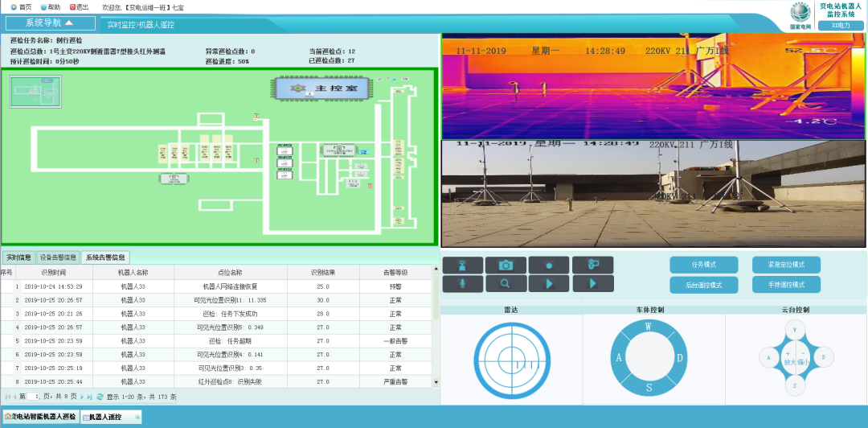
Task: Switch to the 实时信息 tab
Action: (x=18, y=257)
